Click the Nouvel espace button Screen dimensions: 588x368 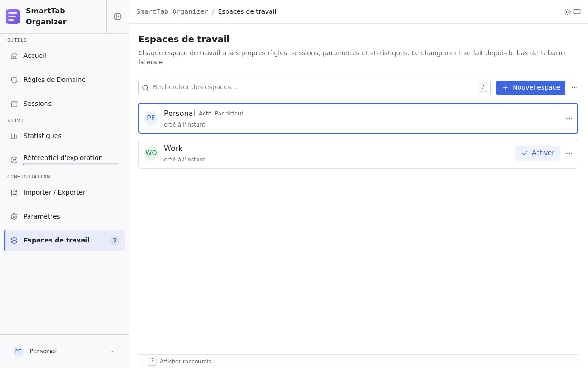click(531, 88)
